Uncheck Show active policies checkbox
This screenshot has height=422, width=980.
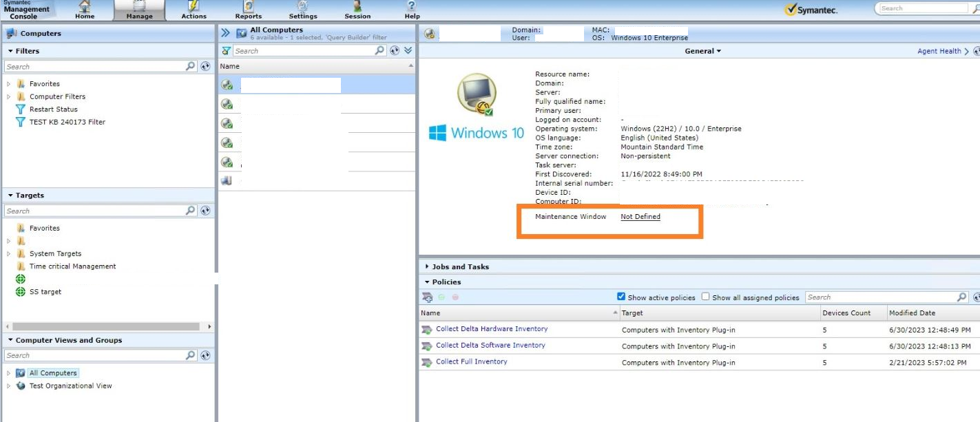tap(621, 297)
